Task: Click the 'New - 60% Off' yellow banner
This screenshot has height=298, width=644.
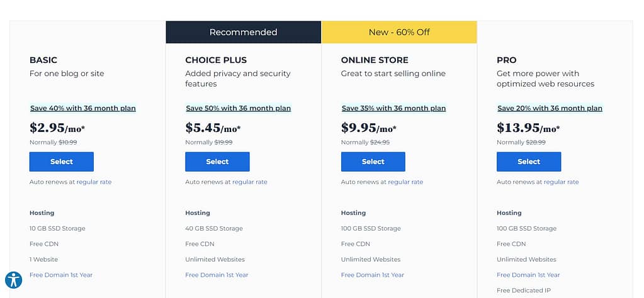Action: [399, 32]
